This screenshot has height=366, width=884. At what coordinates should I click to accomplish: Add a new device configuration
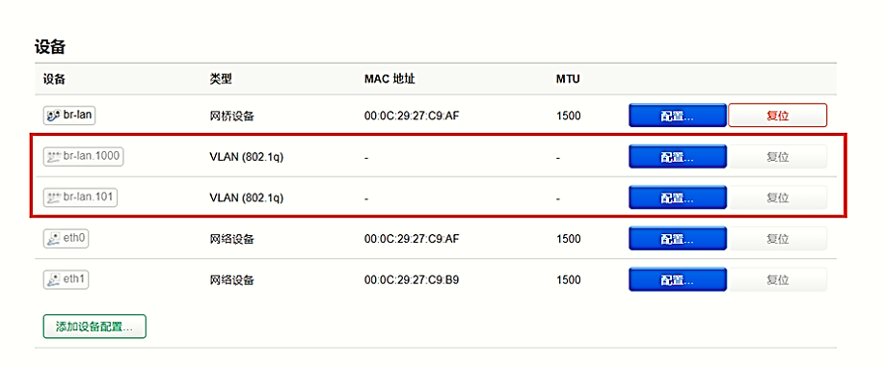click(x=94, y=326)
